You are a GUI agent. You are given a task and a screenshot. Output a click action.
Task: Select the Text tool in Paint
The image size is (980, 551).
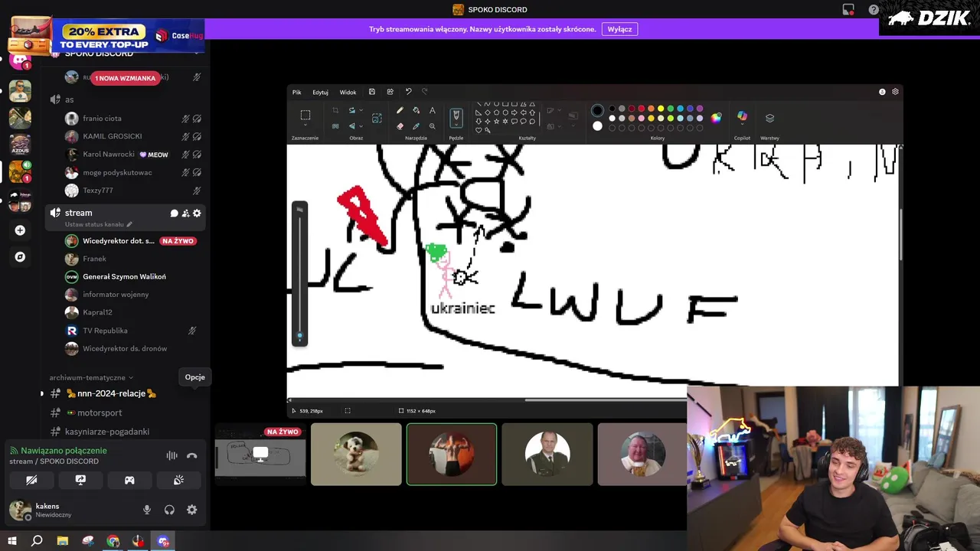[432, 110]
